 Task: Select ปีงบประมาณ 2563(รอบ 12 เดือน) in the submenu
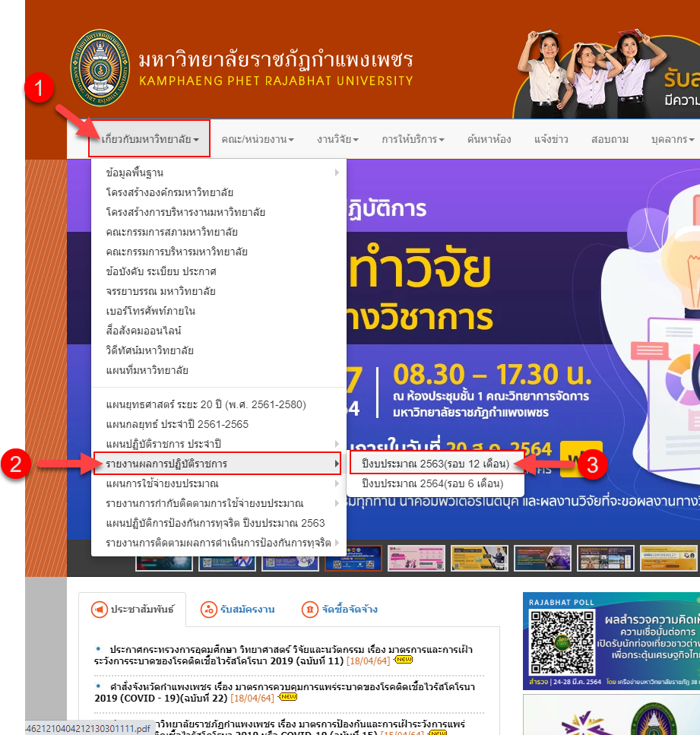click(x=436, y=464)
